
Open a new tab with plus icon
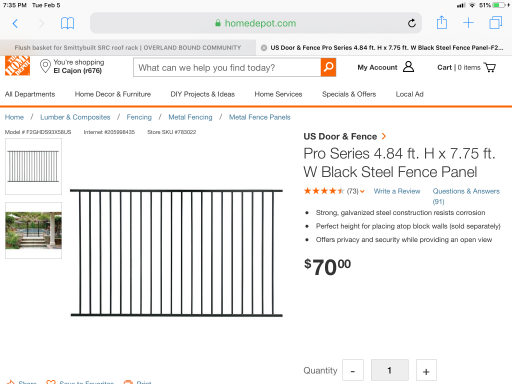click(x=468, y=23)
